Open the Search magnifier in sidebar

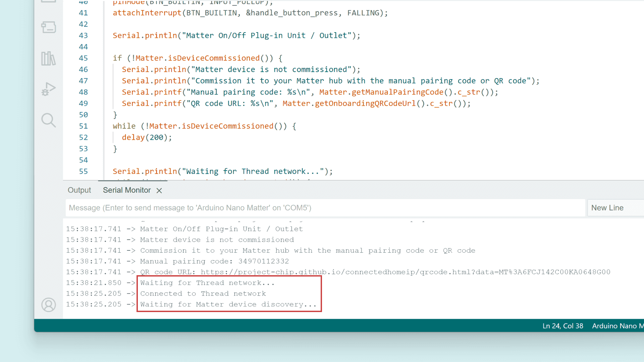[x=49, y=120]
